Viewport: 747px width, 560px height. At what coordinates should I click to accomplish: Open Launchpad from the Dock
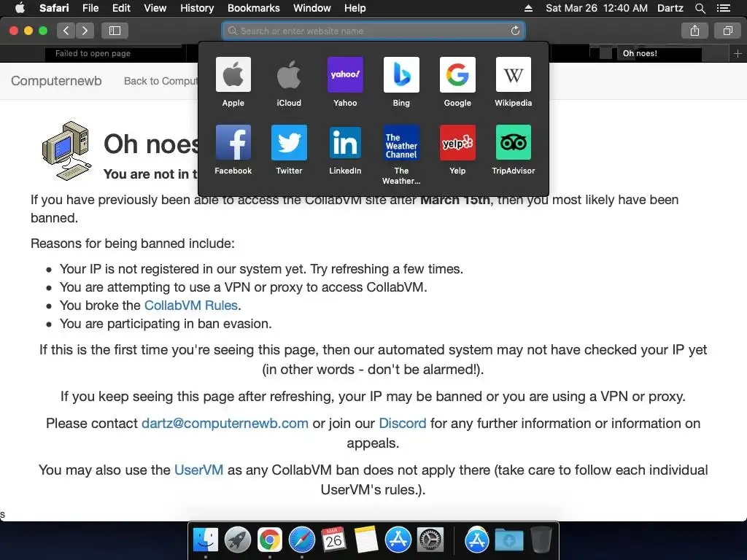click(237, 540)
